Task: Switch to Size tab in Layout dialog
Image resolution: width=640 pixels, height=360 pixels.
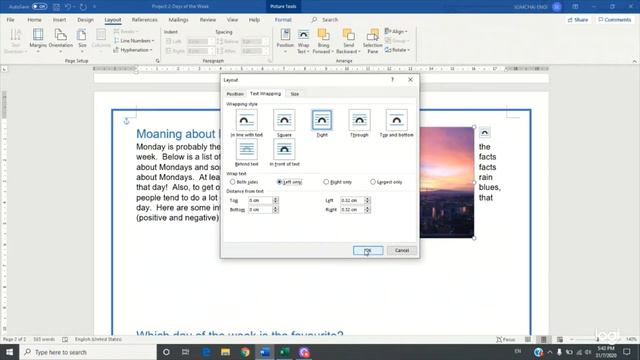Action: (x=295, y=94)
